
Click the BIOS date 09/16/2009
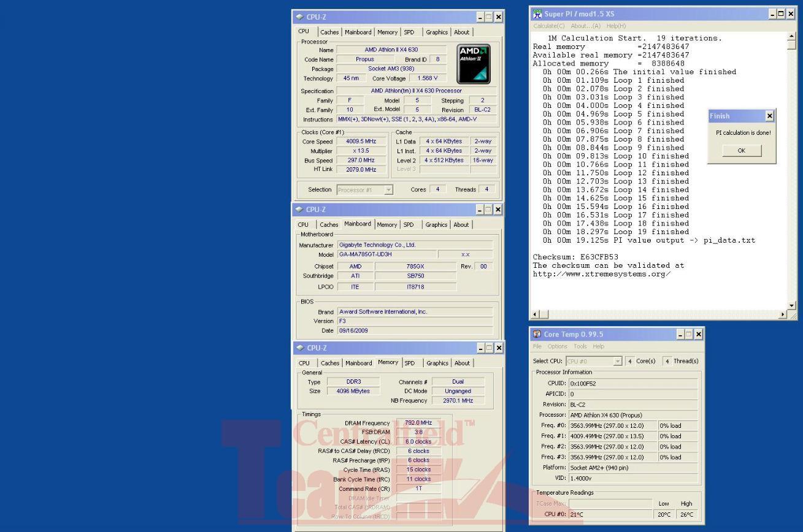pos(415,330)
